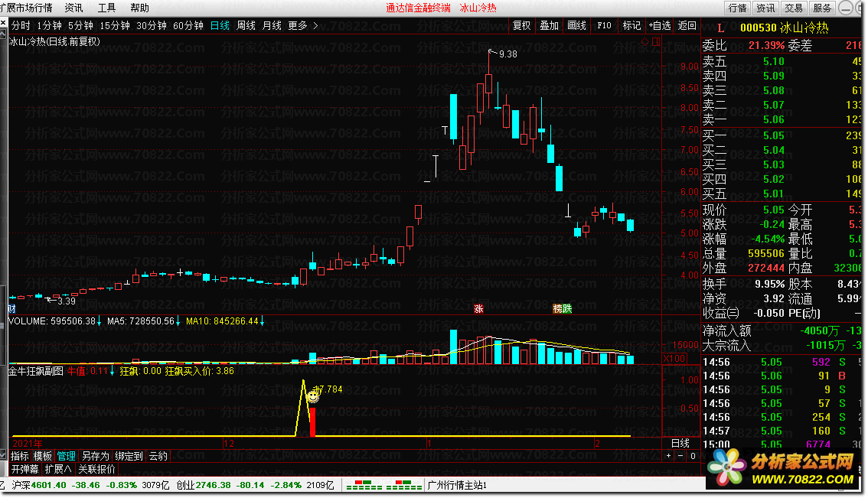Click the red L icon beside stock code
The height and width of the screenshot is (498, 868).
720,28
